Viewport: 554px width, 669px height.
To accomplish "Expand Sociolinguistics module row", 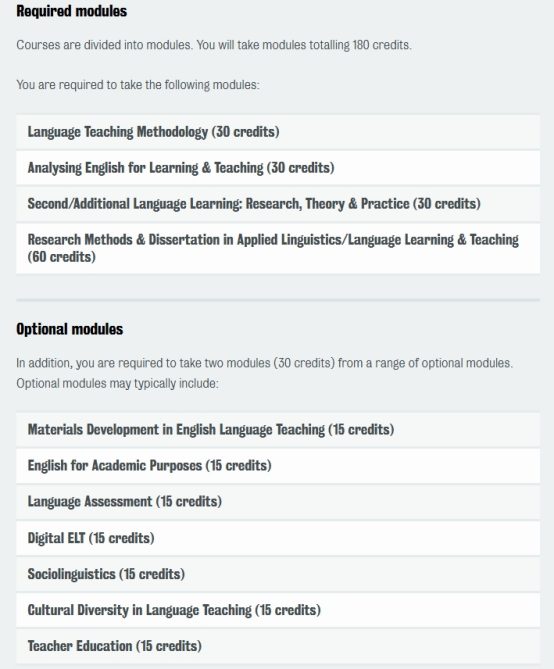I will click(x=278, y=574).
